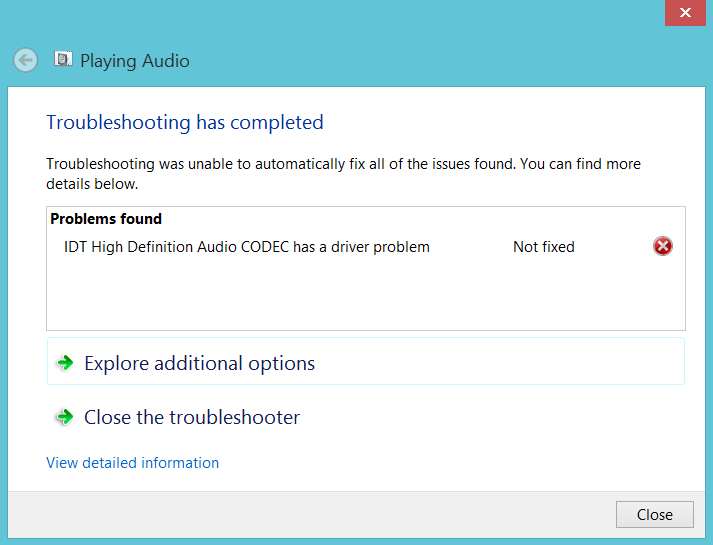The width and height of the screenshot is (713, 545).
Task: Click the green arrow beside Explore additional options
Action: coord(65,363)
